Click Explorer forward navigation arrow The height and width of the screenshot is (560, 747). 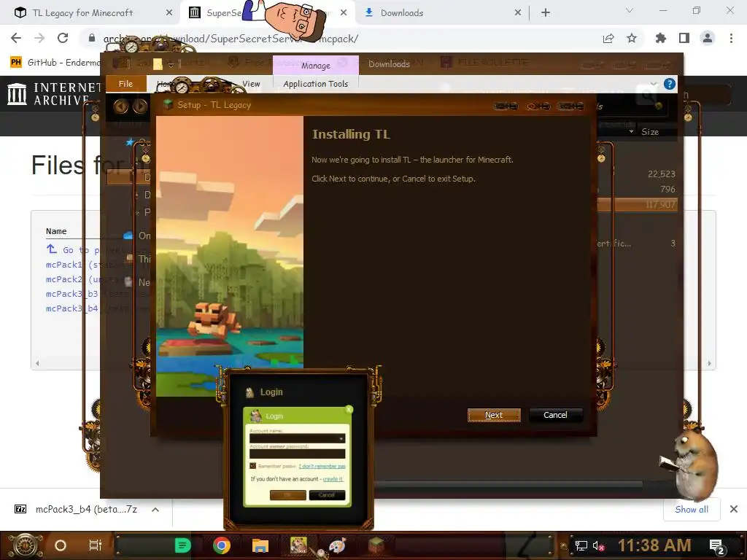tap(139, 106)
